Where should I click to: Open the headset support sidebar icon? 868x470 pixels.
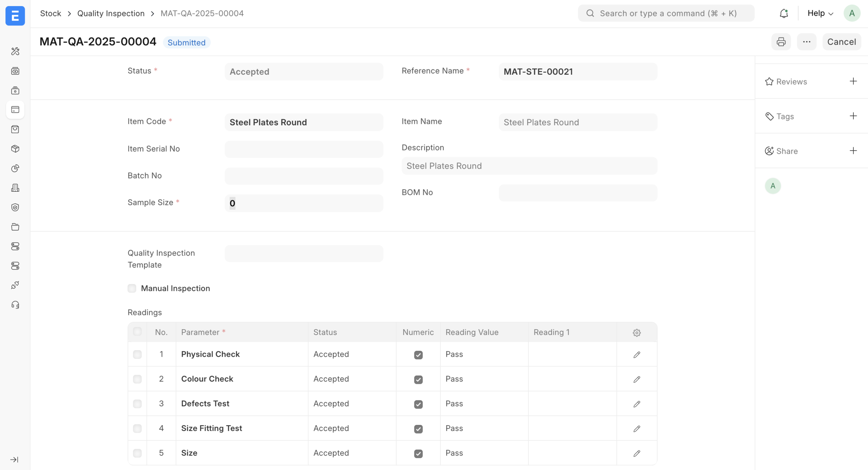point(15,305)
